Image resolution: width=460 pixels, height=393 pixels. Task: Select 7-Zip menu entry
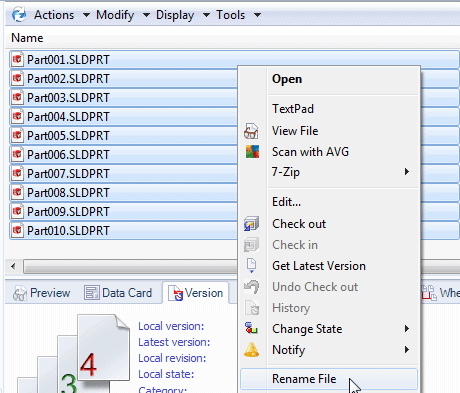pos(286,172)
